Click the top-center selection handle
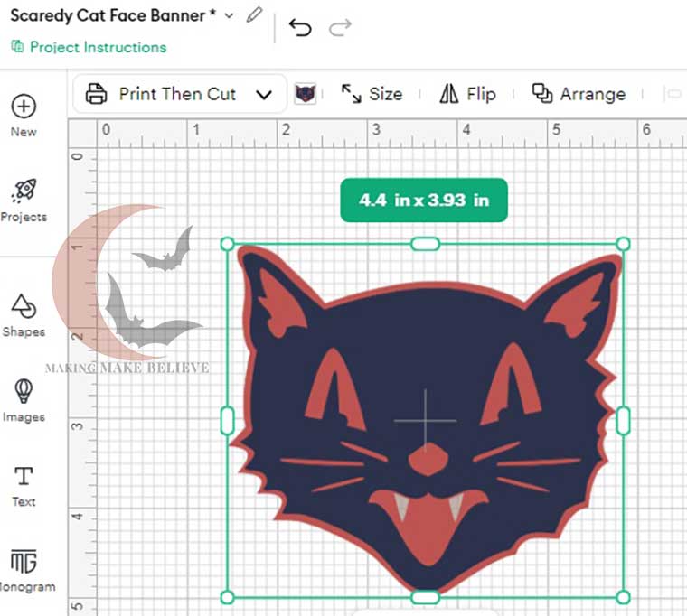 (425, 244)
